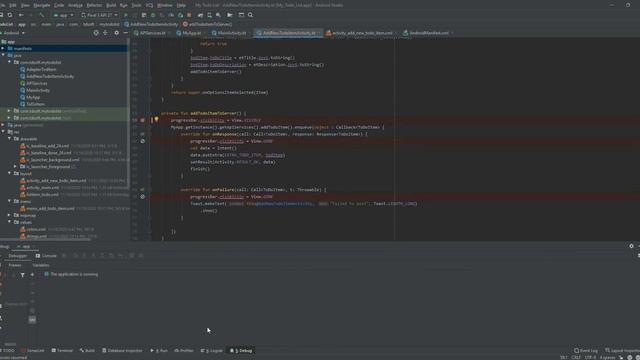Viewport: 640px width, 360px height.
Task: Switch to MyApp.kt editor tab
Action: (x=189, y=33)
